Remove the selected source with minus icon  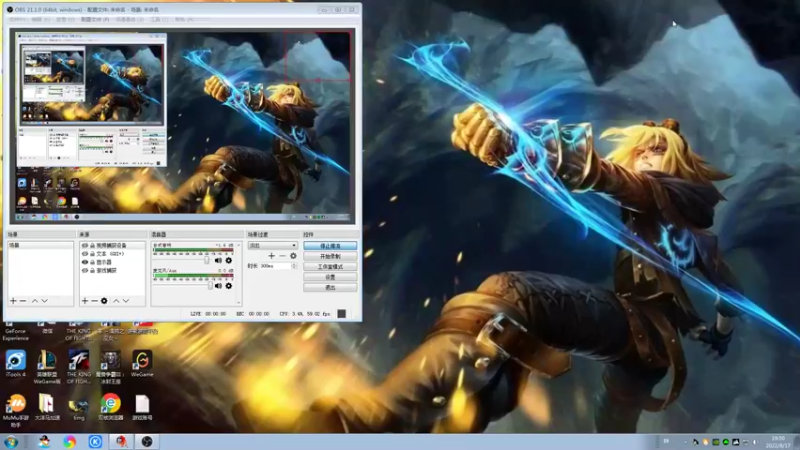click(94, 301)
